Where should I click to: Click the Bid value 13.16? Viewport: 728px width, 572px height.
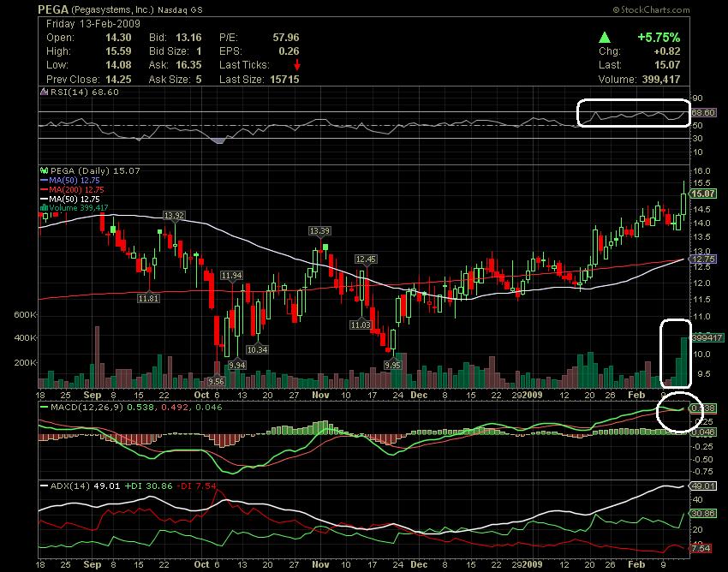click(188, 38)
